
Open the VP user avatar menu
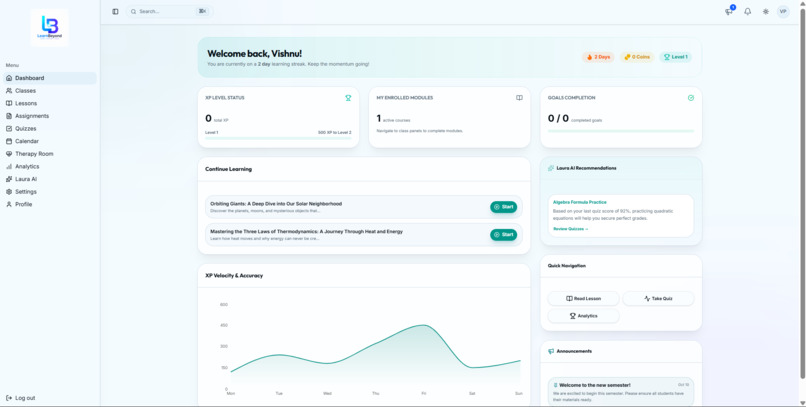pyautogui.click(x=783, y=11)
